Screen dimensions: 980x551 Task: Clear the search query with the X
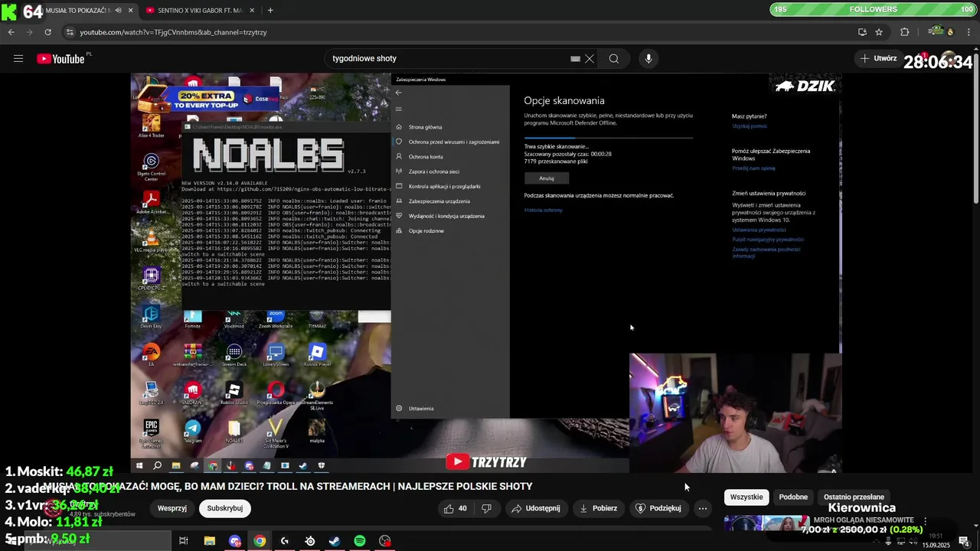(590, 58)
